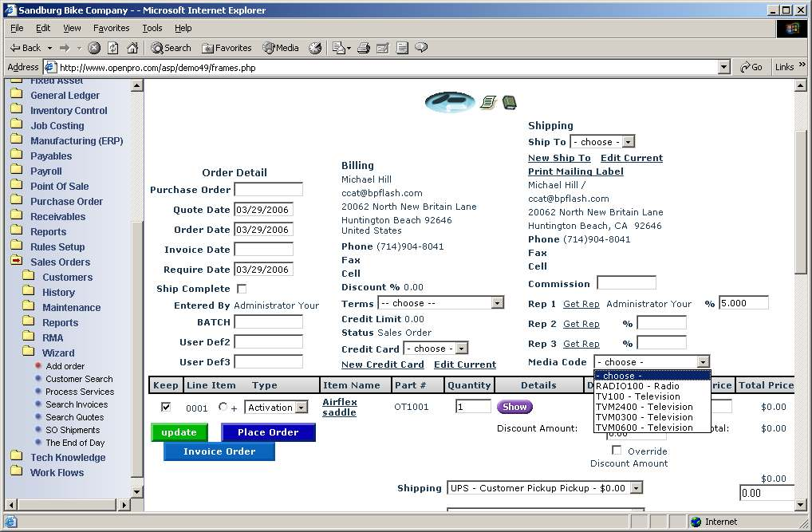Screen dimensions: 812x532
Task: Open the line item Type dropdown showing Activation
Action: [x=276, y=408]
